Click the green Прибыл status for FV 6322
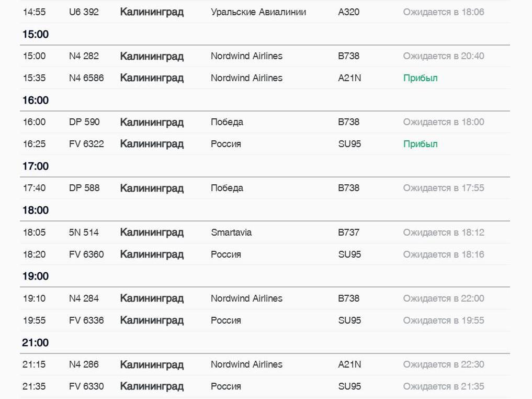The image size is (532, 399). pyautogui.click(x=420, y=144)
